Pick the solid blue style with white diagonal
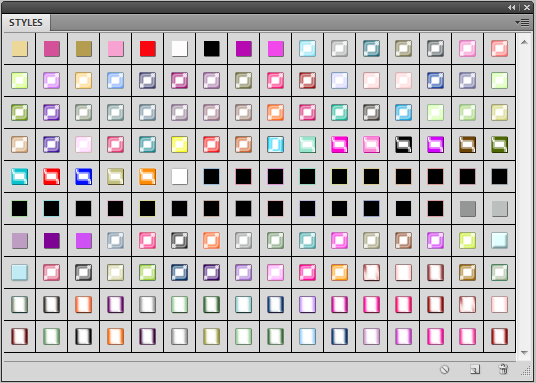Image resolution: width=536 pixels, height=383 pixels. 84,176
